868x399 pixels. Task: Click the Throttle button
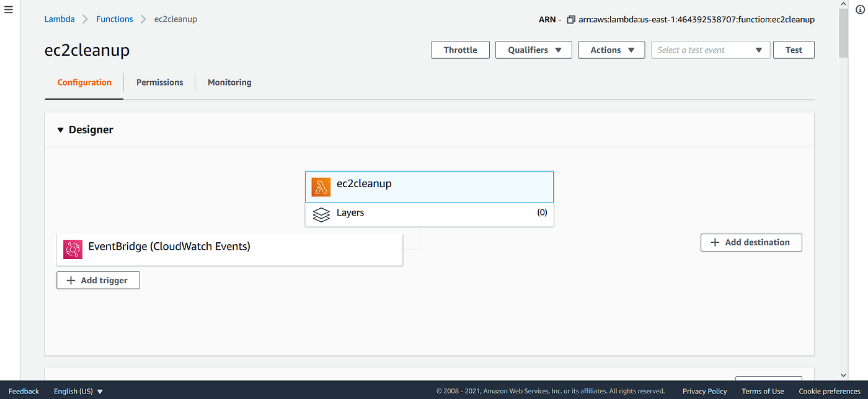[x=460, y=50]
